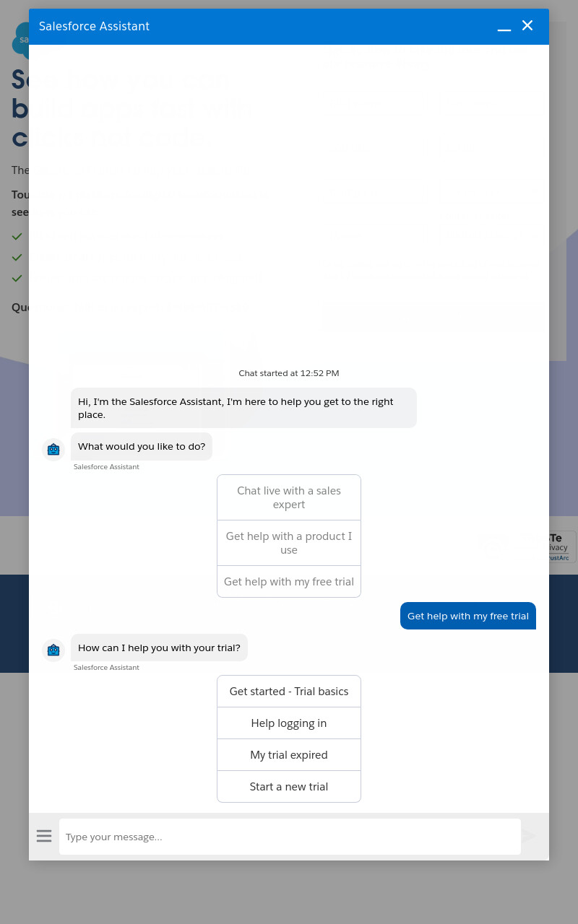Pick "My trial expired"
Viewport: 578px width, 924px height.
coord(289,755)
